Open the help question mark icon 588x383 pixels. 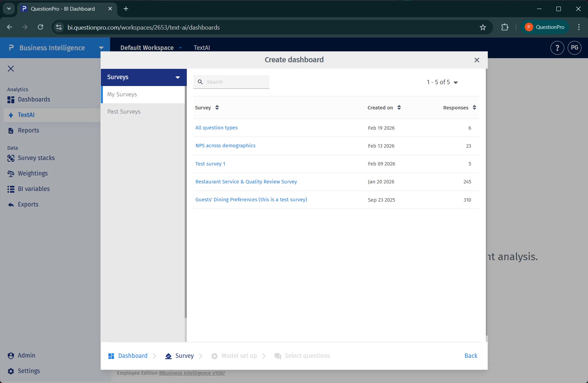(557, 48)
